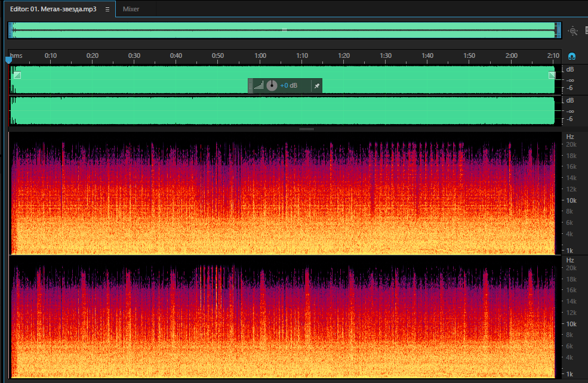This screenshot has height=383, width=588.
Task: Click 10k on upper spectrogram frequency scale
Action: (571, 200)
